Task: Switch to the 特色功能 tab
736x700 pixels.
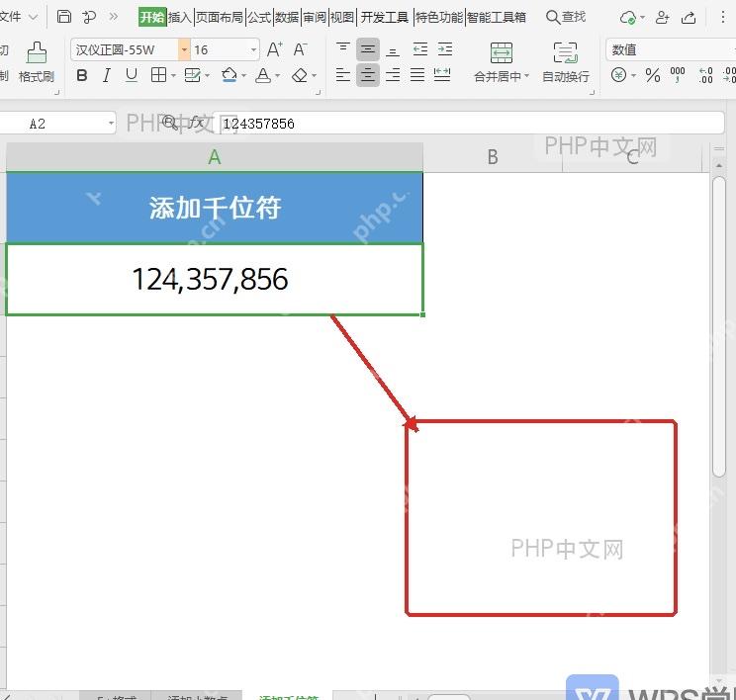Action: pos(439,18)
